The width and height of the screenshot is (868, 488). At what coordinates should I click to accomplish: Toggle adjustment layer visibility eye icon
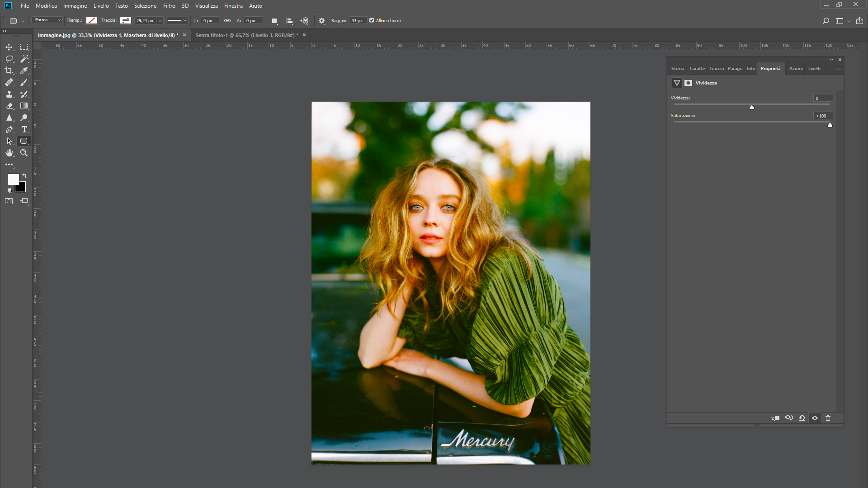point(815,418)
